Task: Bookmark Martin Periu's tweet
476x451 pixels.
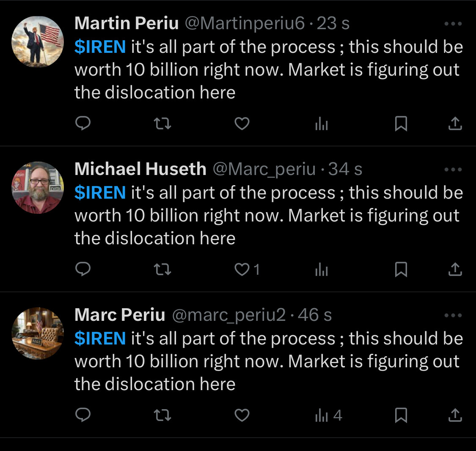Action: click(x=401, y=123)
